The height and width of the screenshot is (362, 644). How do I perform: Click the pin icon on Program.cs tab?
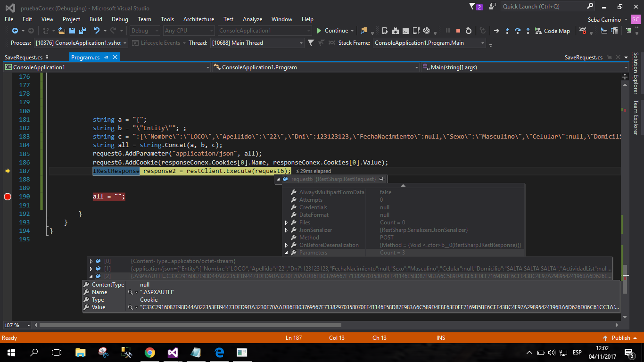pyautogui.click(x=107, y=57)
